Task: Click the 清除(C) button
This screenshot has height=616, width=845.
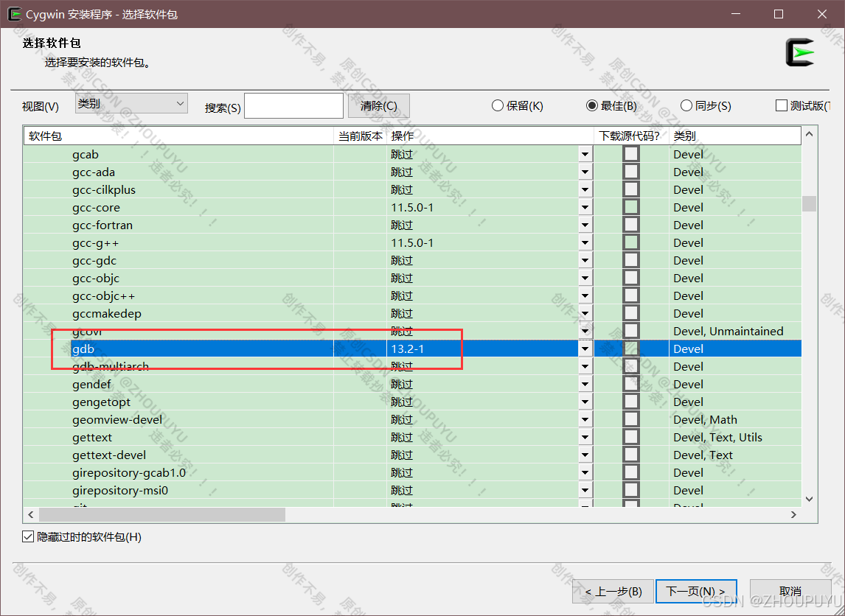Action: [379, 105]
